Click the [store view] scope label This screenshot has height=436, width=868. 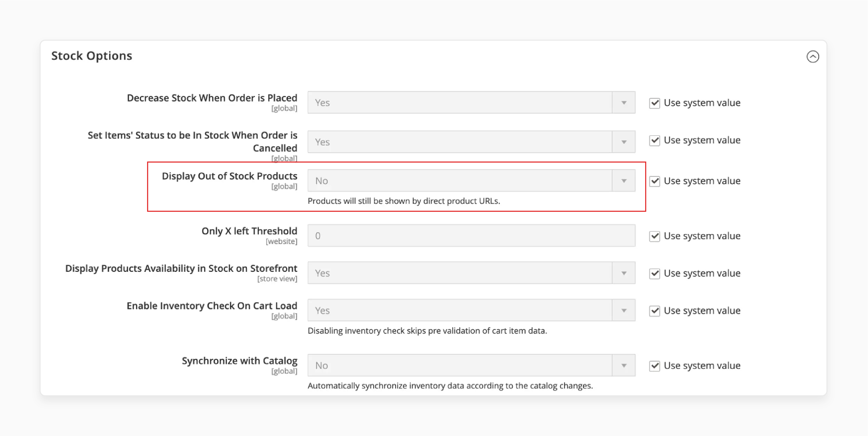tap(277, 279)
